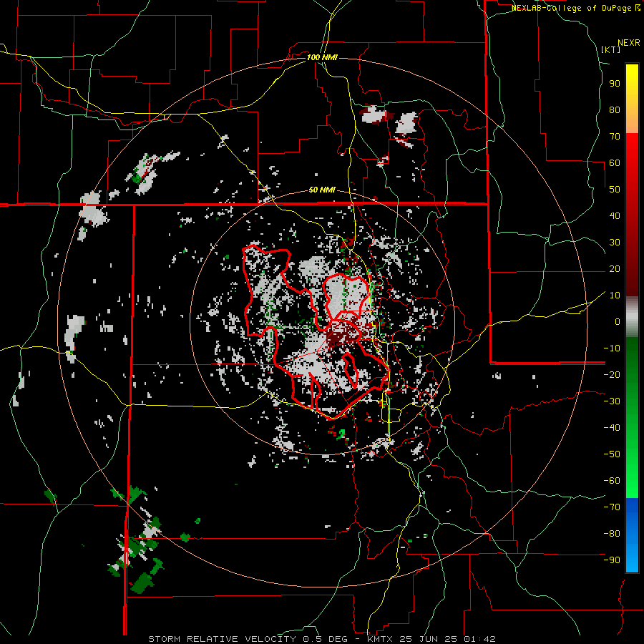Click the 100 NMI range ring label
The height and width of the screenshot is (644, 644).
tap(322, 57)
